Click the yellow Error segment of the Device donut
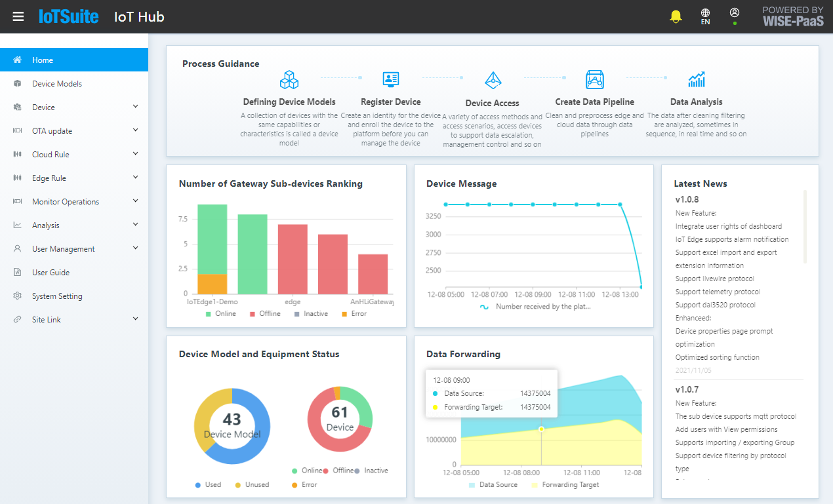Screen dimensions: 833x504 coord(336,393)
